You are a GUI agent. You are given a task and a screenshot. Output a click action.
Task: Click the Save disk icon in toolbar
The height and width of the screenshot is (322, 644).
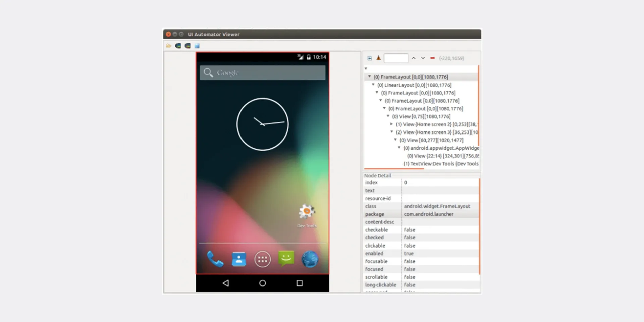(x=197, y=46)
